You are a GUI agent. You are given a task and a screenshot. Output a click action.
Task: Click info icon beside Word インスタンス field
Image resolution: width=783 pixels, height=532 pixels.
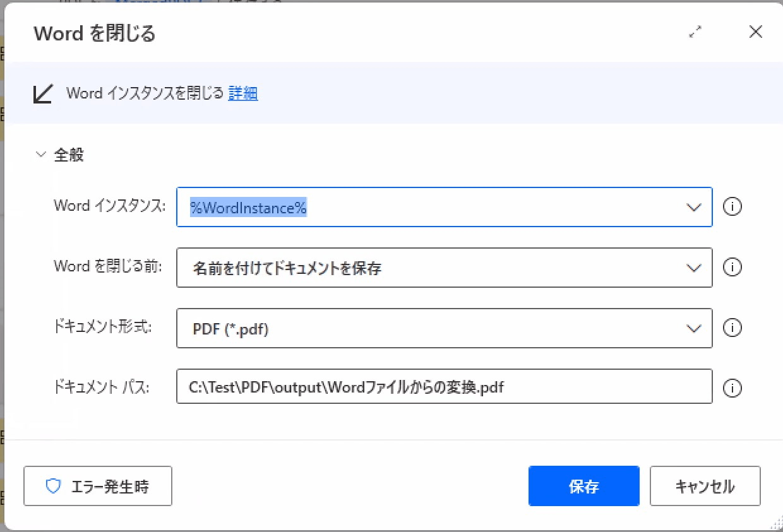tap(732, 207)
